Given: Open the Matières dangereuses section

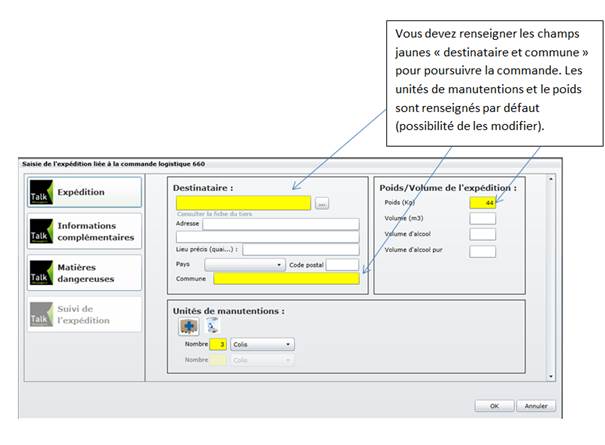Looking at the screenshot, I should [86, 272].
